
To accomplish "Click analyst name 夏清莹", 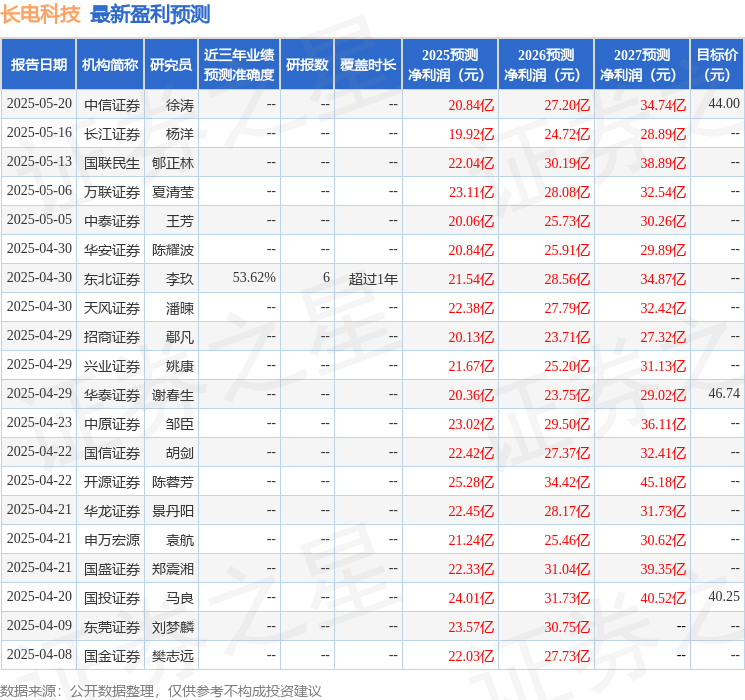I will click(173, 192).
